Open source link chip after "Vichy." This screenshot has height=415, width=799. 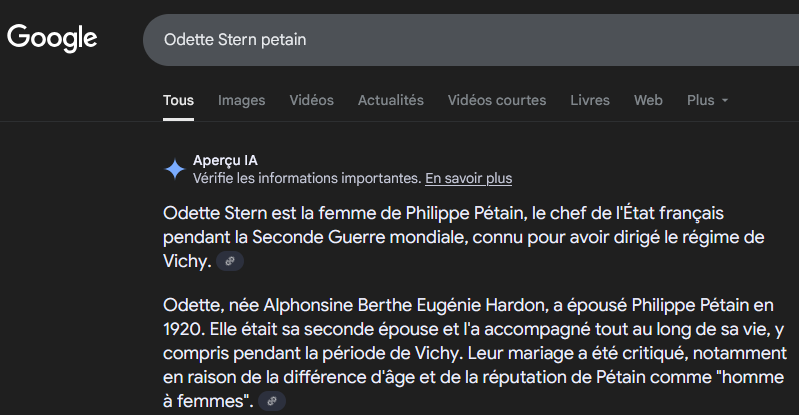click(x=230, y=261)
